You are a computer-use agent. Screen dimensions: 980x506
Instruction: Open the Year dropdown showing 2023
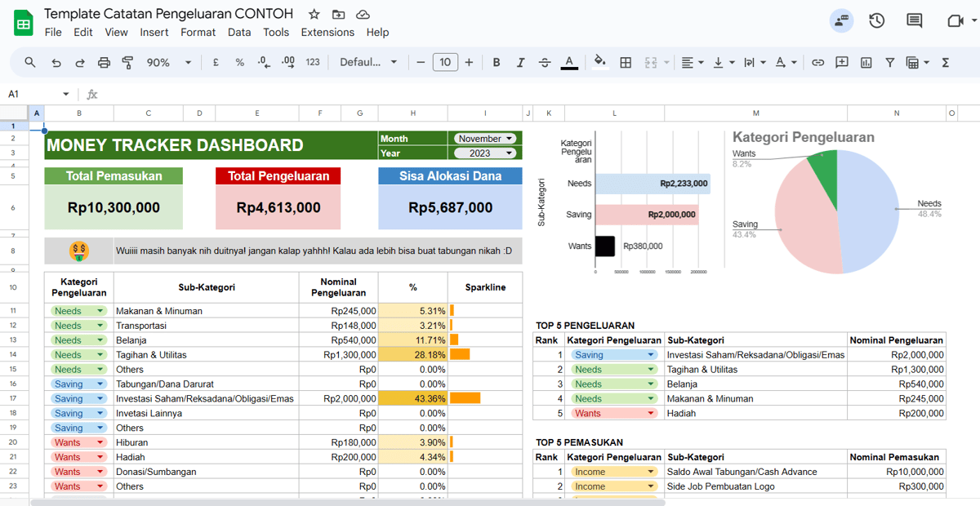pyautogui.click(x=484, y=153)
